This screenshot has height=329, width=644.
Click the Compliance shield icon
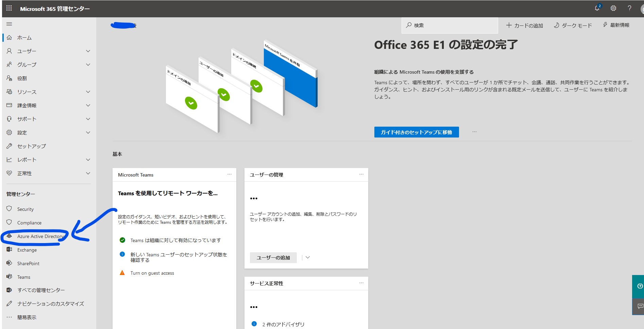coord(9,222)
